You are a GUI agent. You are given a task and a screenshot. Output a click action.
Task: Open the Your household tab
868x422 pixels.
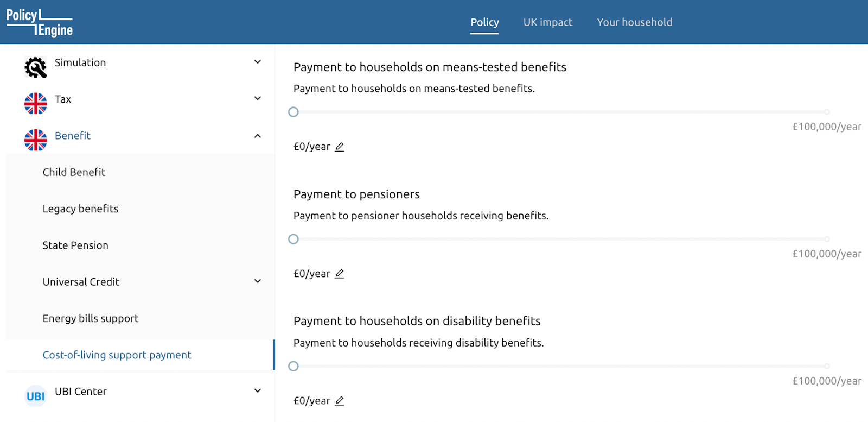pos(635,22)
